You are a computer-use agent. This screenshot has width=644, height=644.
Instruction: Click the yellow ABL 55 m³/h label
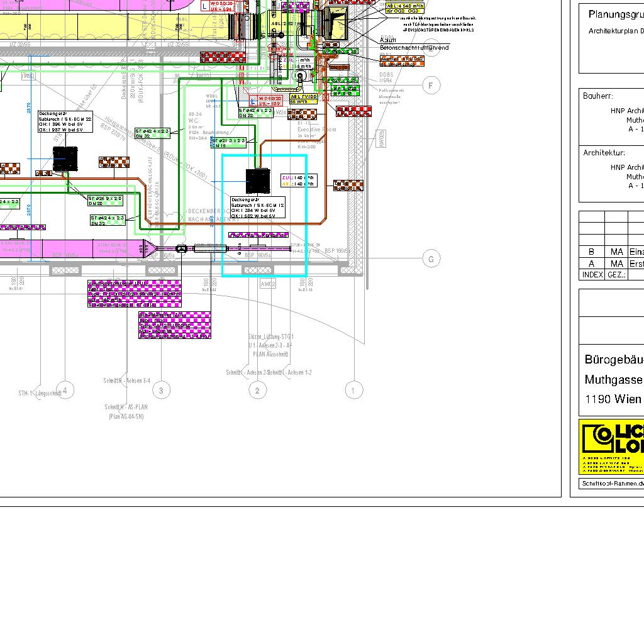(x=304, y=99)
